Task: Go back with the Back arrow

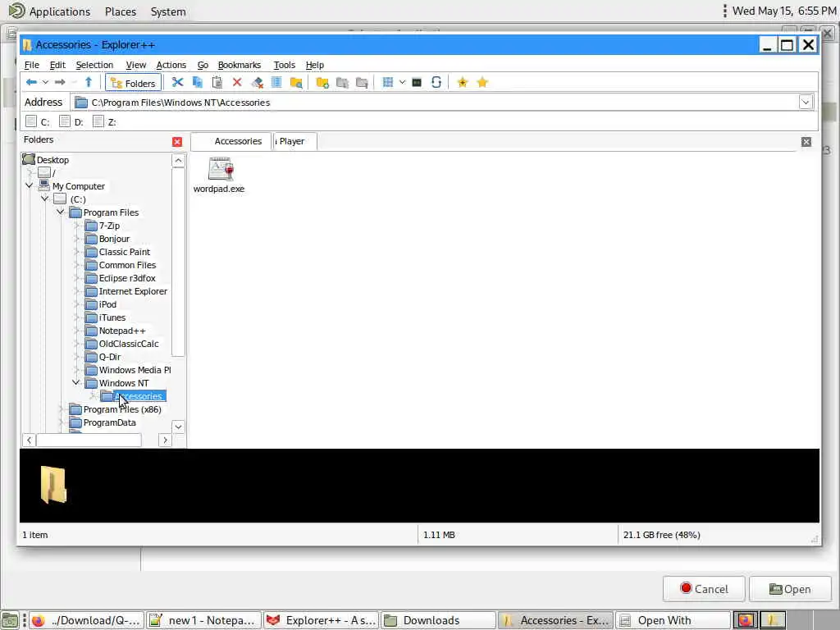Action: [31, 83]
